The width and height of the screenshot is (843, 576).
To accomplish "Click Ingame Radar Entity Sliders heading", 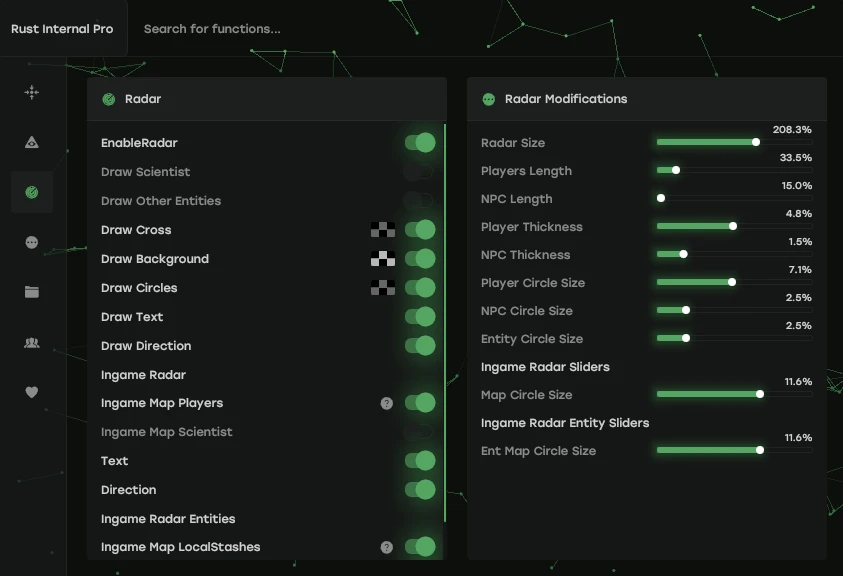I will 565,423.
